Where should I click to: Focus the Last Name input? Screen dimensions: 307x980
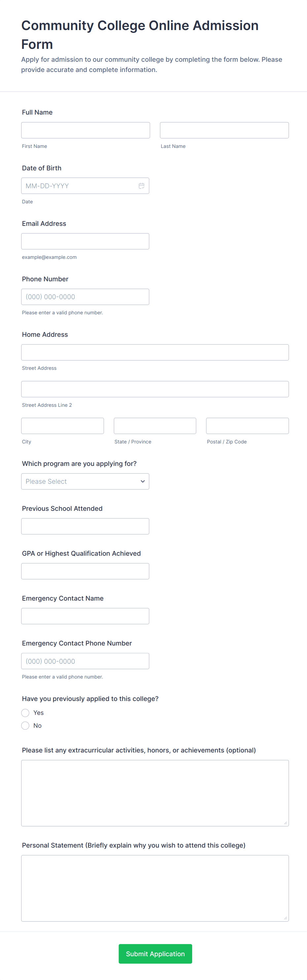coord(224,130)
